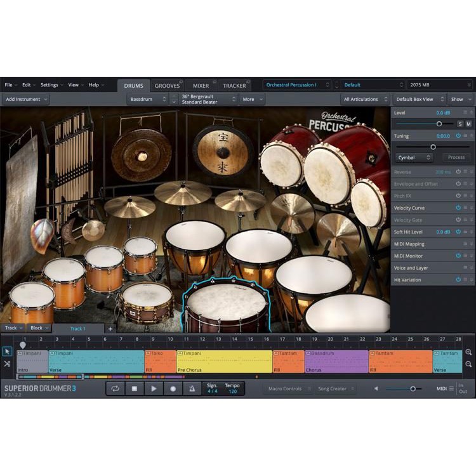The width and height of the screenshot is (476, 476).
Task: Open Macro Controls
Action: (289, 388)
